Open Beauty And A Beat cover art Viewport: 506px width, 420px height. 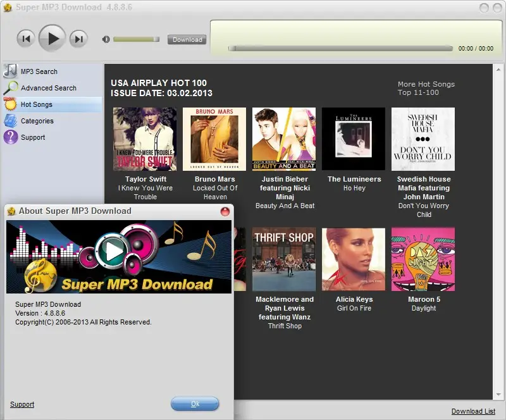tap(284, 139)
